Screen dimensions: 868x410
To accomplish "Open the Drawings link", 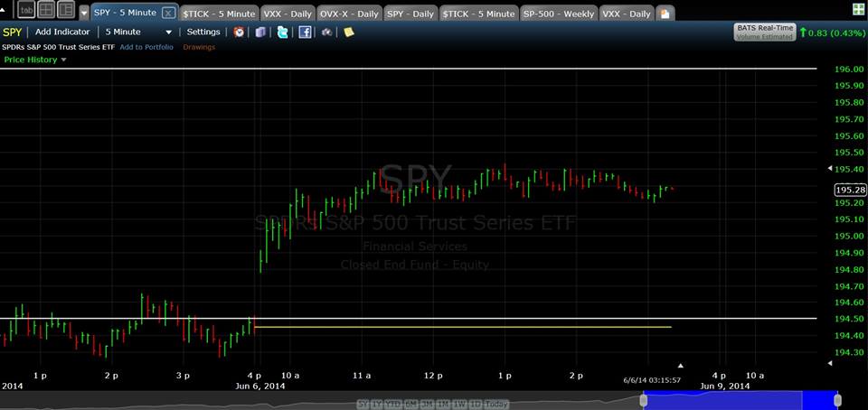I will (199, 47).
